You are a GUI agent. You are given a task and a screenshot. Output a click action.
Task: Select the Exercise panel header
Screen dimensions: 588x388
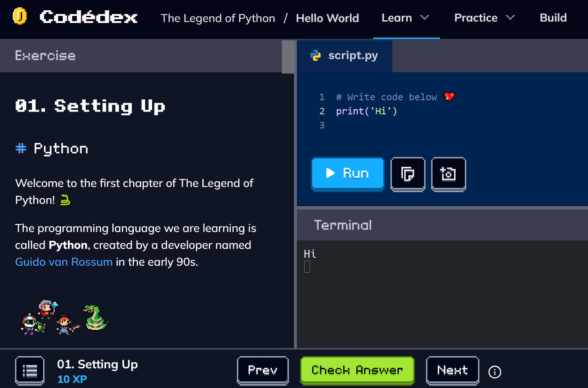pos(140,55)
